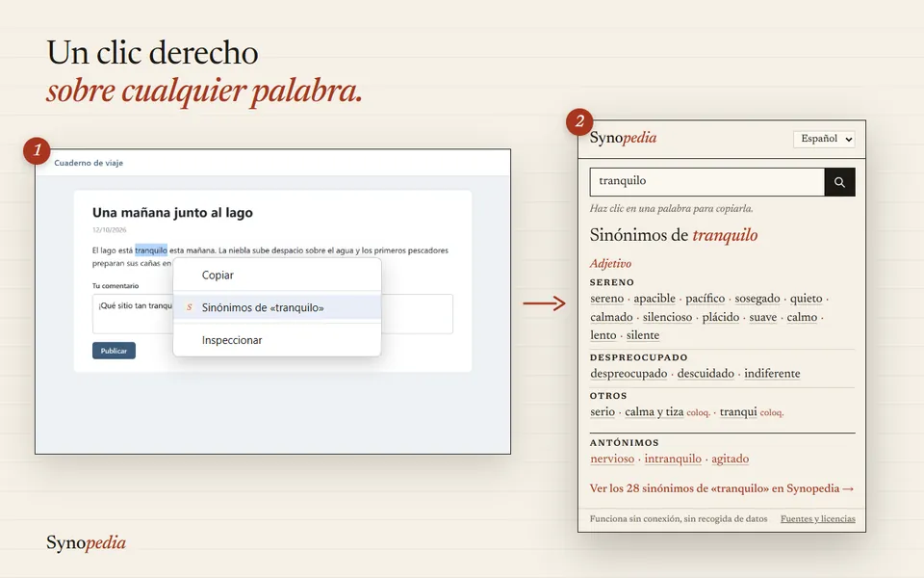Viewport: 924px width, 578px height.
Task: Copy the synonym quieto
Action: [807, 299]
